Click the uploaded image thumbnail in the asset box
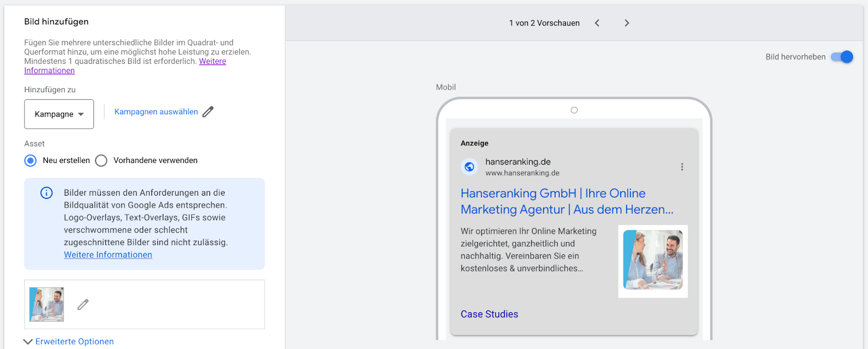The width and height of the screenshot is (868, 349). click(47, 305)
